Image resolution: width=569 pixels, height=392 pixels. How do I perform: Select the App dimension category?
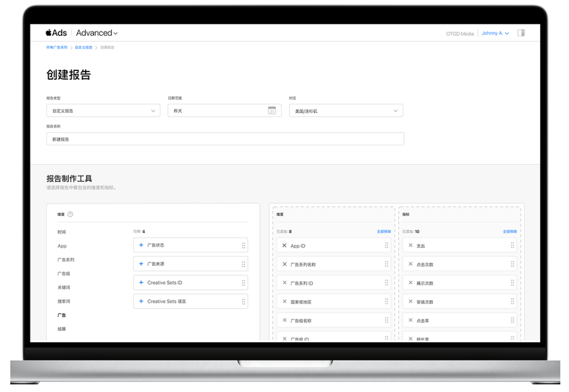62,246
